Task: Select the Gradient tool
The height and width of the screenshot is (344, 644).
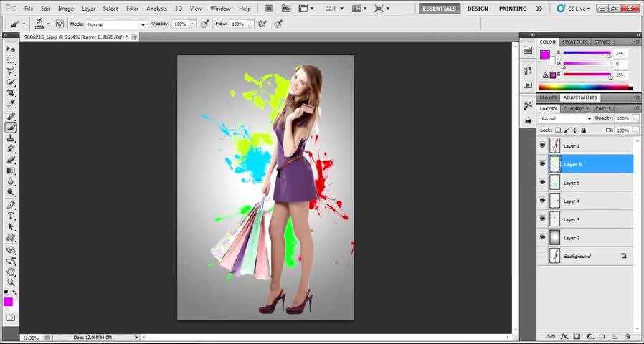Action: (x=11, y=171)
